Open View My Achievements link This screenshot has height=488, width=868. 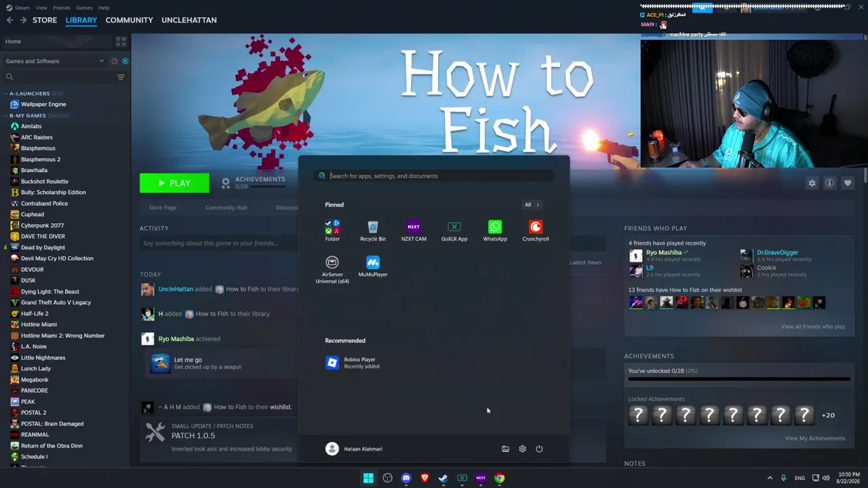coord(815,439)
